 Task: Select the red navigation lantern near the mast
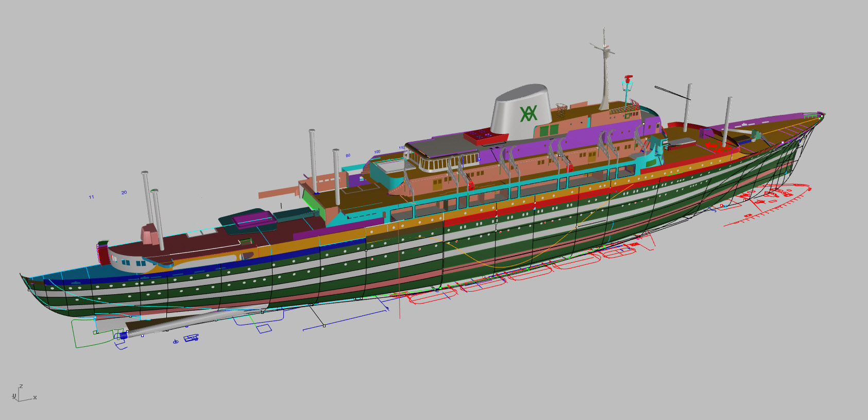[x=627, y=80]
